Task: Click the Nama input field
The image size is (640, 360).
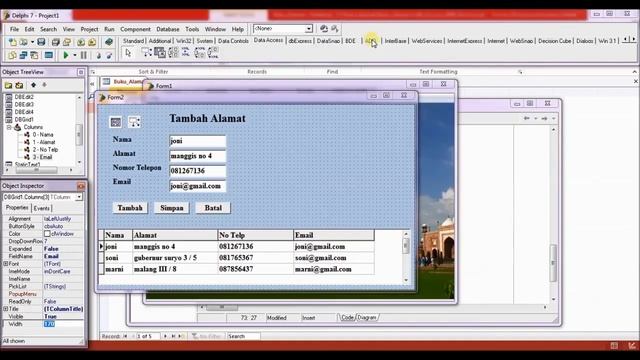Action: pyautogui.click(x=198, y=141)
